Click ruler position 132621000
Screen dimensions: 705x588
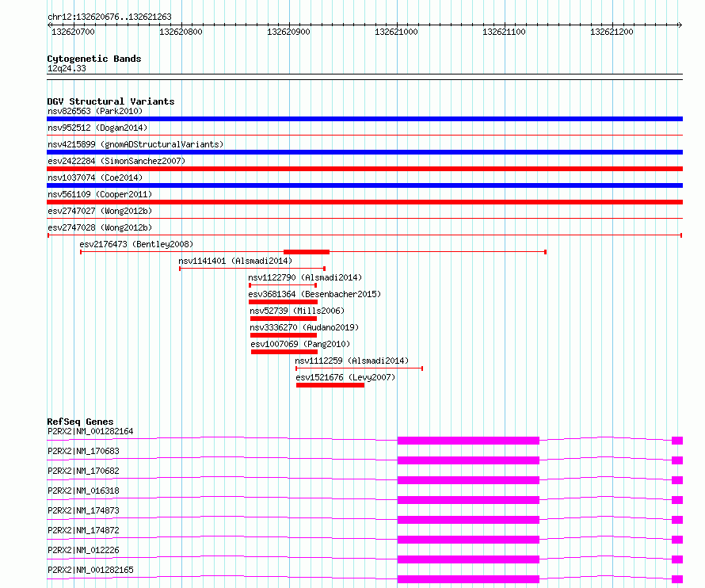tap(396, 32)
